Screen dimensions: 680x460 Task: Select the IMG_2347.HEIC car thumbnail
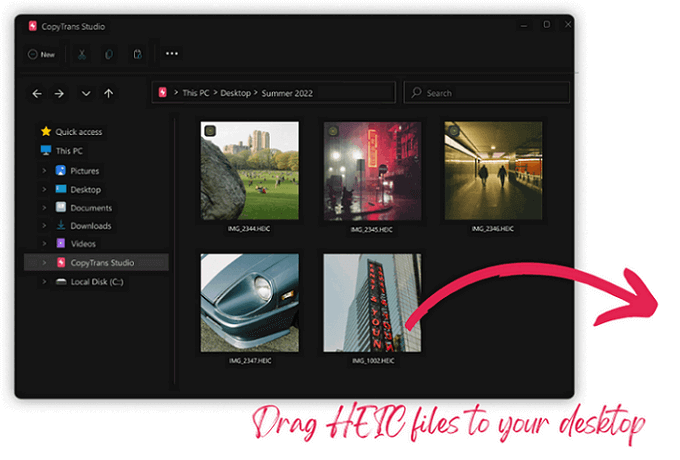249,303
